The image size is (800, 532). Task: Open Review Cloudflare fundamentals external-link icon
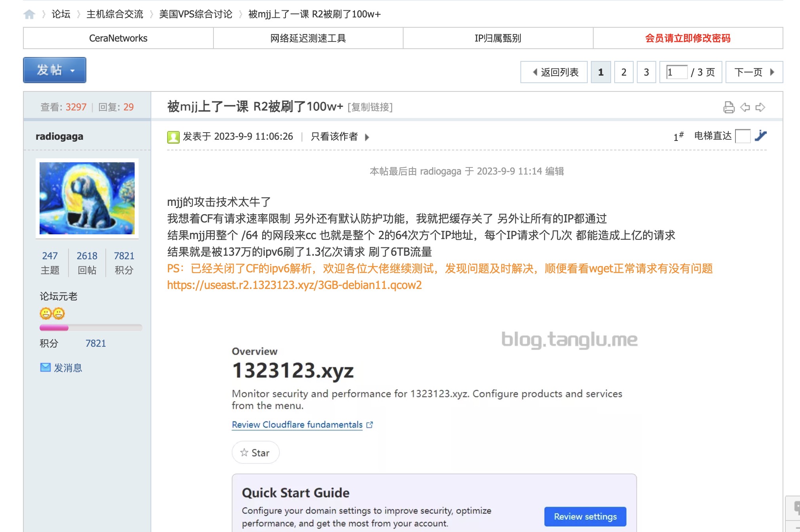point(370,424)
